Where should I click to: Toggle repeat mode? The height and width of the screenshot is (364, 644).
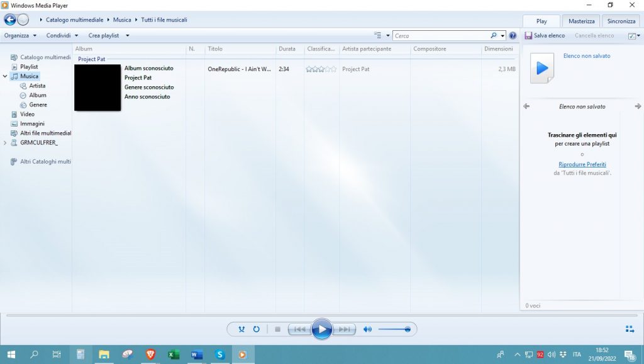[x=257, y=329]
